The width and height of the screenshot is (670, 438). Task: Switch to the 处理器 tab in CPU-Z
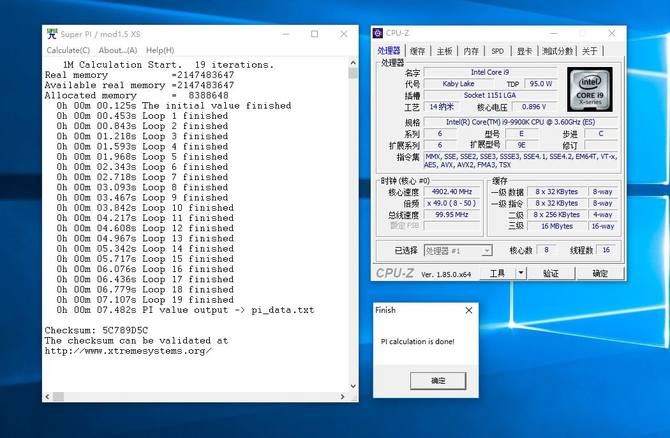388,50
